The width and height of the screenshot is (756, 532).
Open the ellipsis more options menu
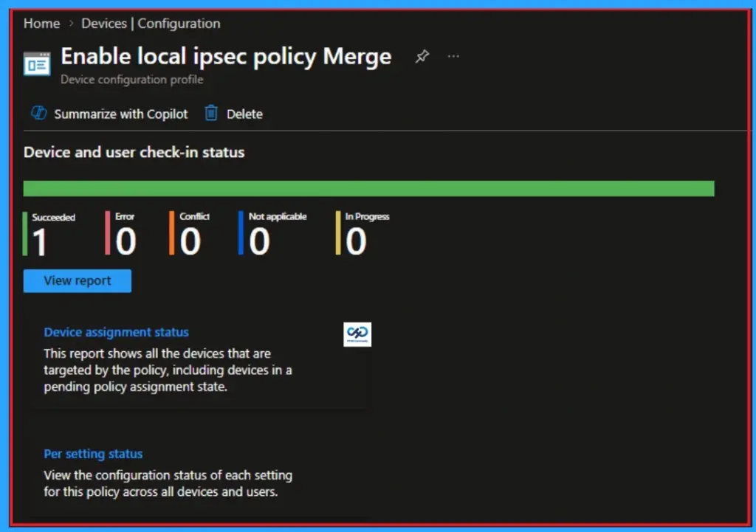coord(453,56)
